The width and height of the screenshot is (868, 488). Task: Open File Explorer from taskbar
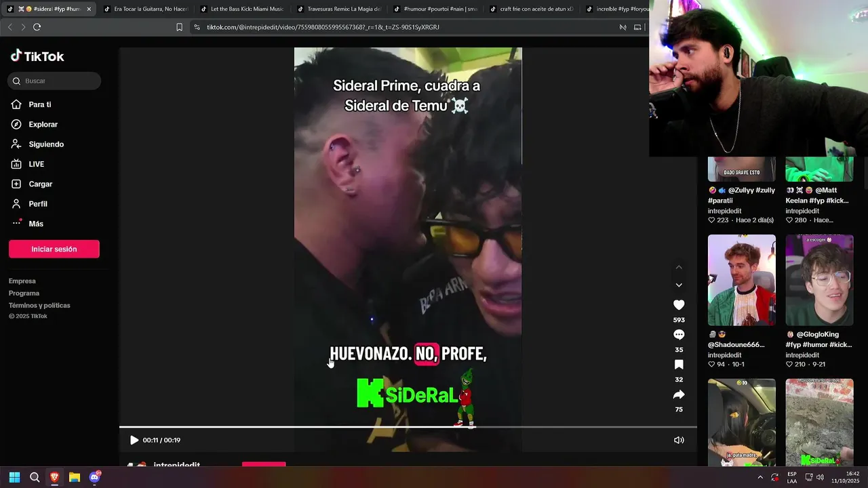coord(75,477)
